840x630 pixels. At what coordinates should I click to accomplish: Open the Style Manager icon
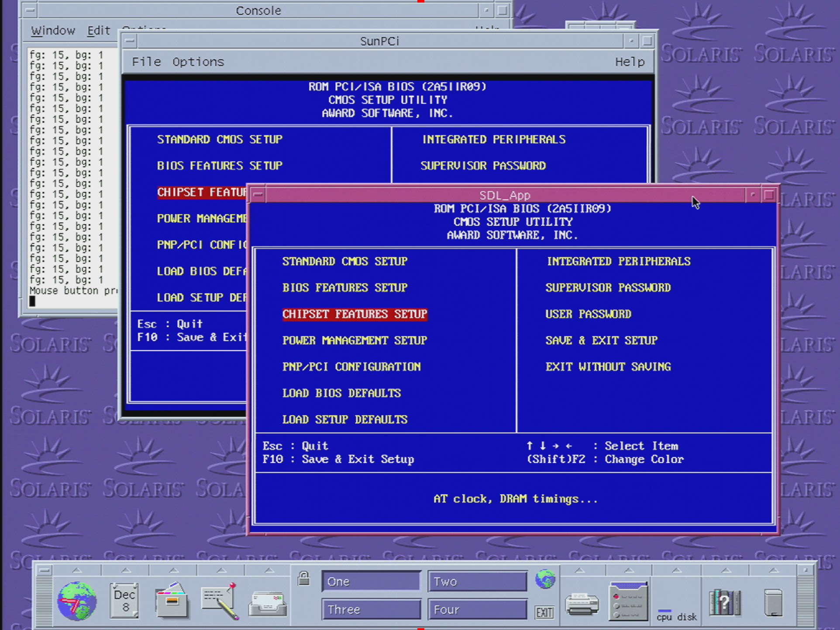628,602
